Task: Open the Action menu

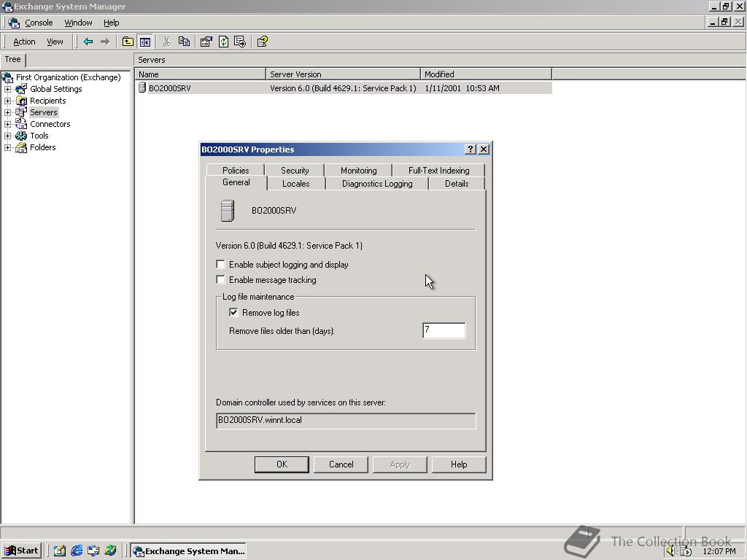Action: [24, 42]
